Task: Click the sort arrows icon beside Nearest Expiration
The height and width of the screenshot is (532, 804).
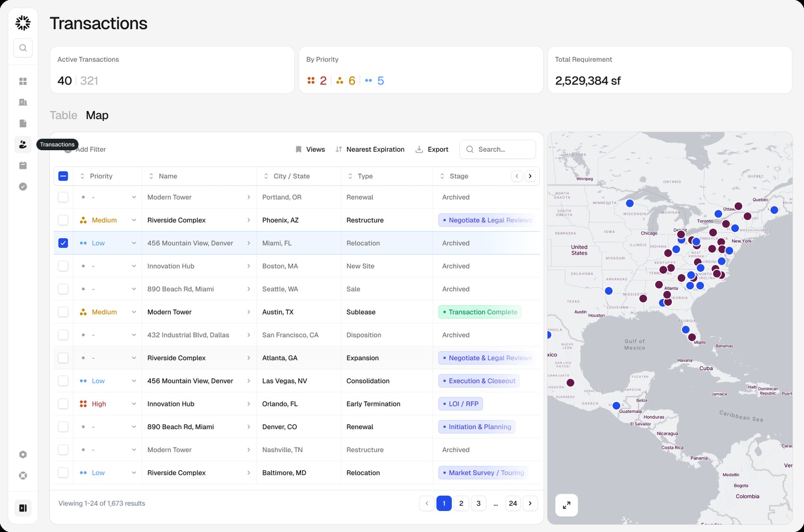Action: pyautogui.click(x=339, y=149)
